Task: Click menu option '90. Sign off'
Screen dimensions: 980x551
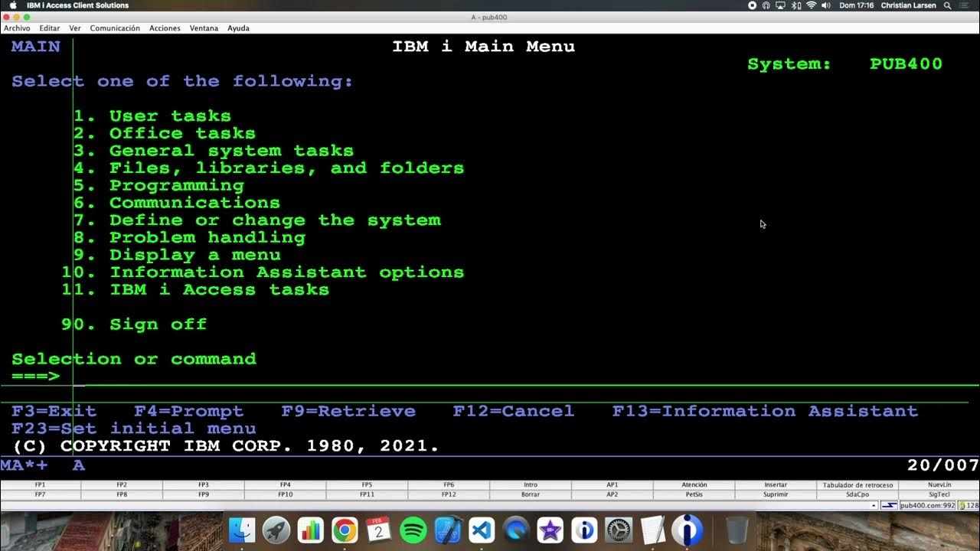Action: point(134,324)
